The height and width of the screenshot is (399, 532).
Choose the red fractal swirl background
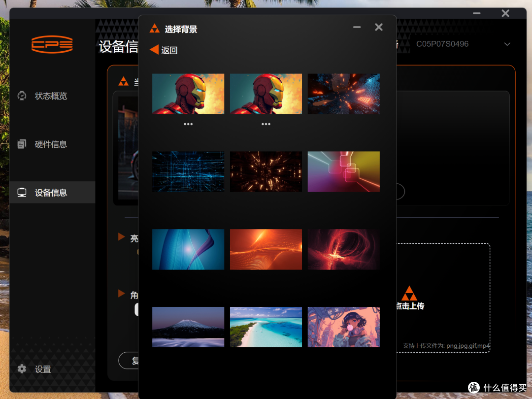tap(343, 249)
